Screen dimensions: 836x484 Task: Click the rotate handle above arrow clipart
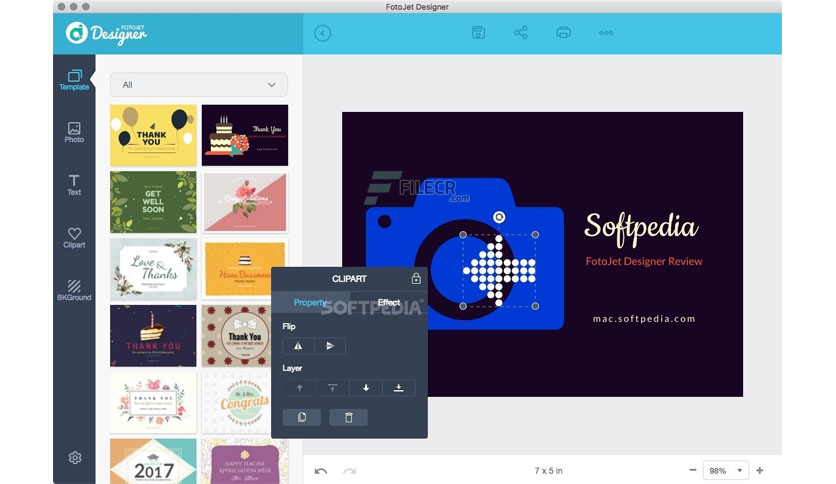499,217
